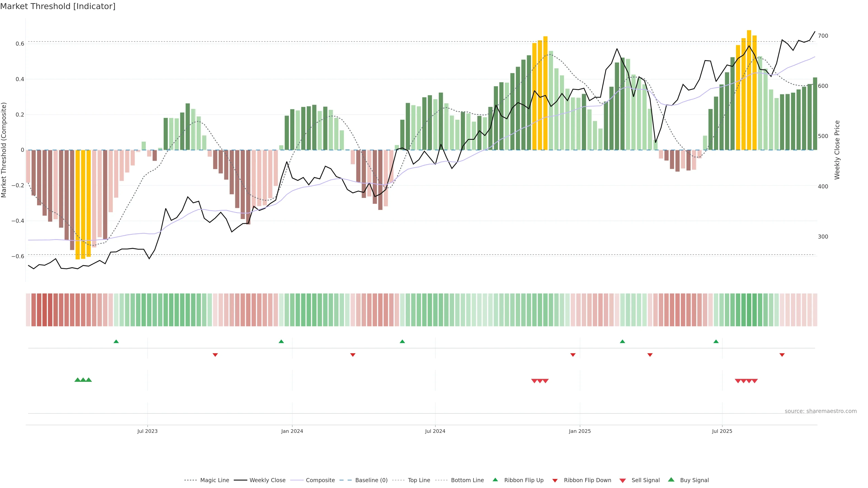Screen dimensions: 868x488
Task: Click the Jul 2024 x-axis label
Action: (x=435, y=431)
